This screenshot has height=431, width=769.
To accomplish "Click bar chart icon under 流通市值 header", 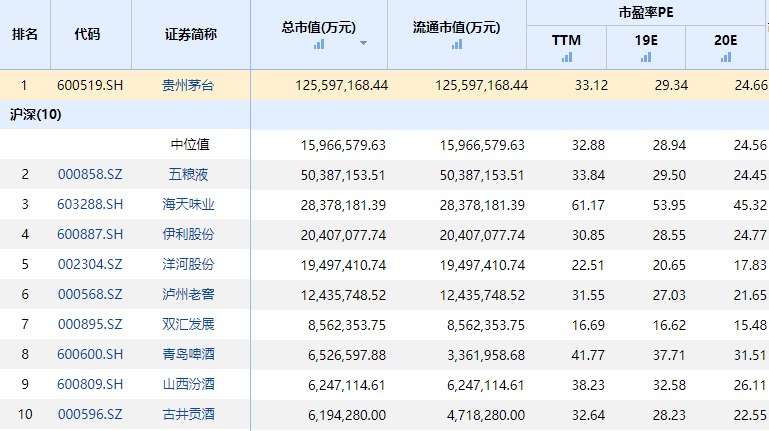I will coord(458,44).
